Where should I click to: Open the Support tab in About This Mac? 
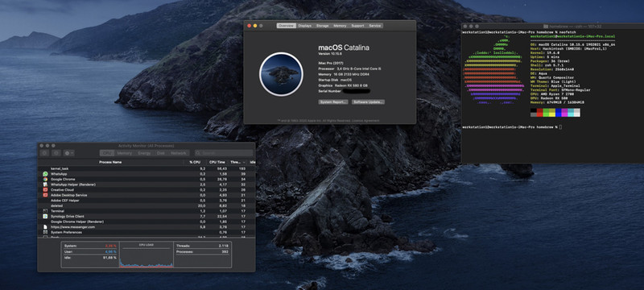pos(357,26)
